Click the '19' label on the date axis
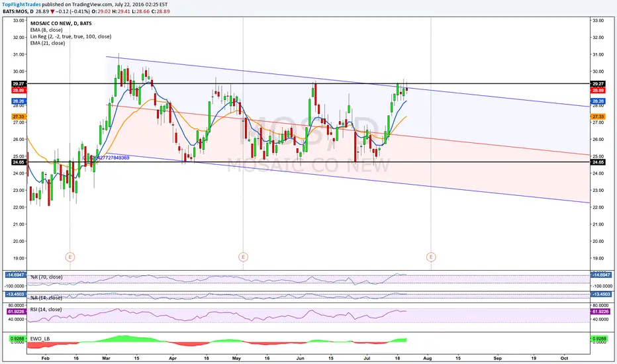This screenshot has height=364, width=617. pos(534,359)
